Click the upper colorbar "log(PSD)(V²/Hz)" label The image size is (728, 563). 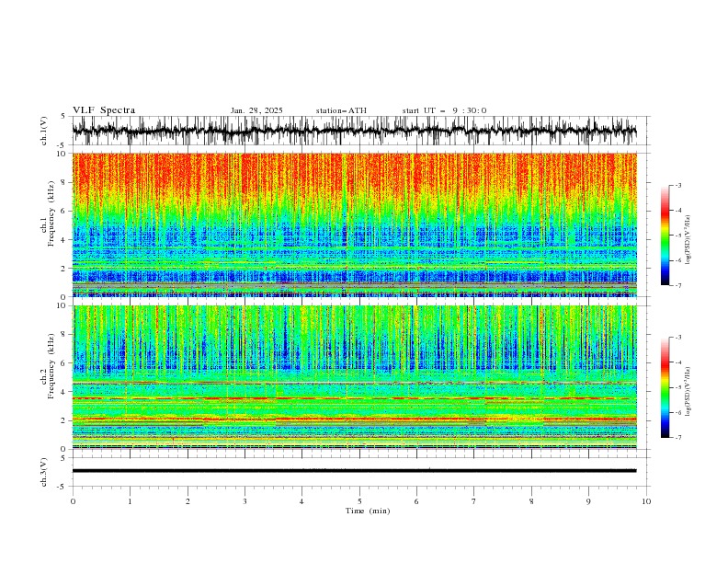click(688, 240)
